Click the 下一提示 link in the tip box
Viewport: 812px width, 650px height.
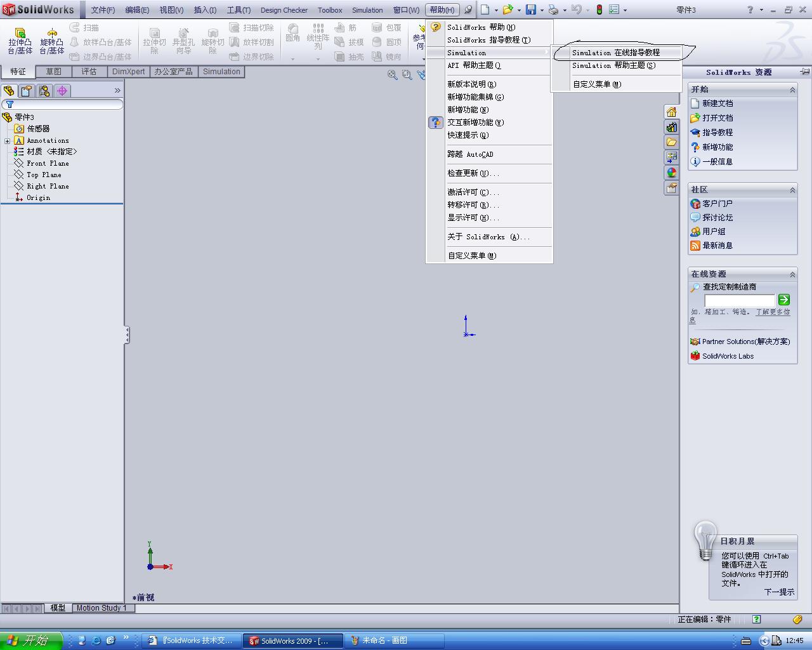[779, 592]
